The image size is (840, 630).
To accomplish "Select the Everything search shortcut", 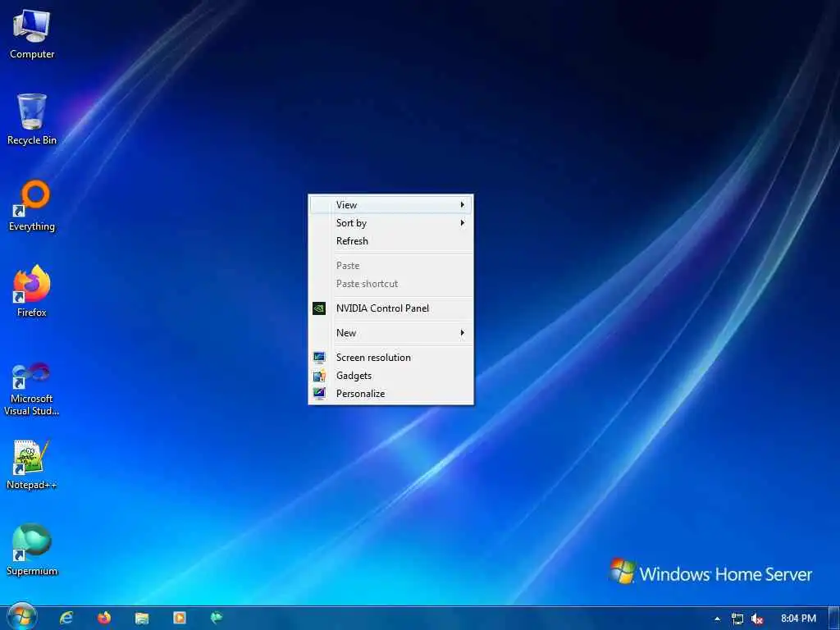I will point(32,206).
